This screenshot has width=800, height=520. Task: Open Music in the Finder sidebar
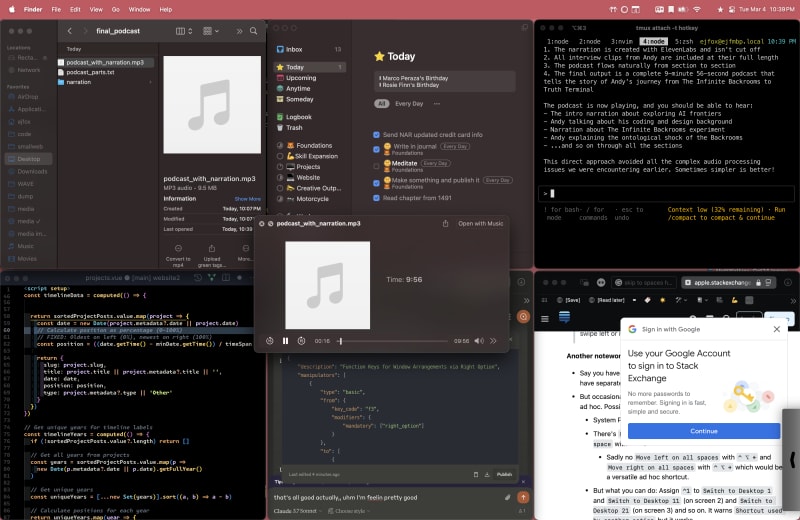pyautogui.click(x=26, y=246)
